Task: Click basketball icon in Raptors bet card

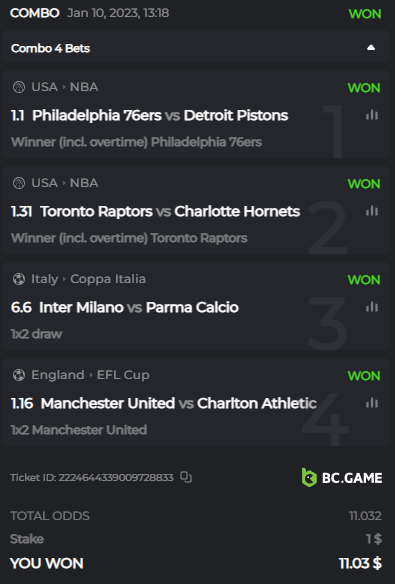Action: (19, 183)
